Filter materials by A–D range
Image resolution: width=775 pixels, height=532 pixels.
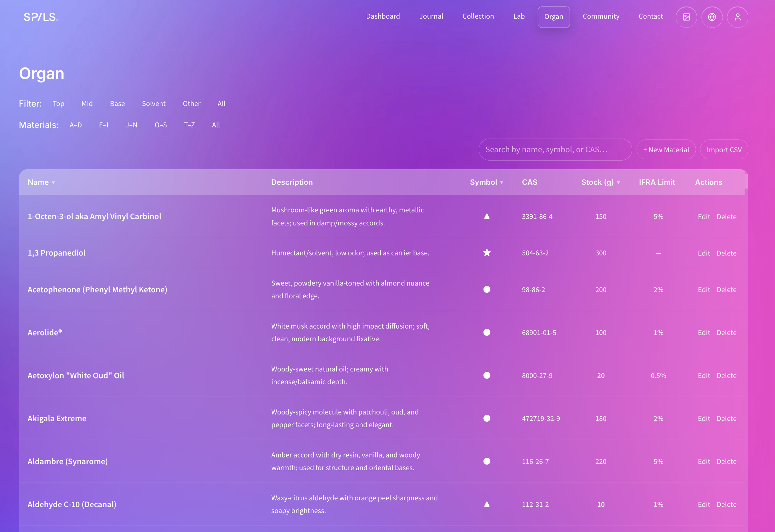(x=76, y=125)
